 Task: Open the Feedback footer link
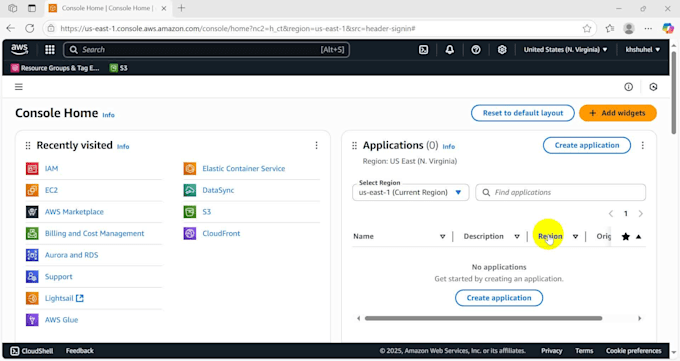80,351
